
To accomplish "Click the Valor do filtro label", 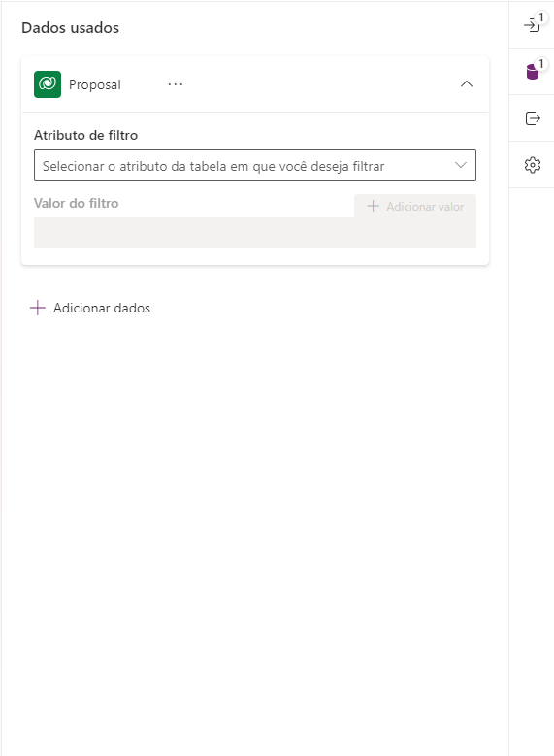I will click(77, 203).
